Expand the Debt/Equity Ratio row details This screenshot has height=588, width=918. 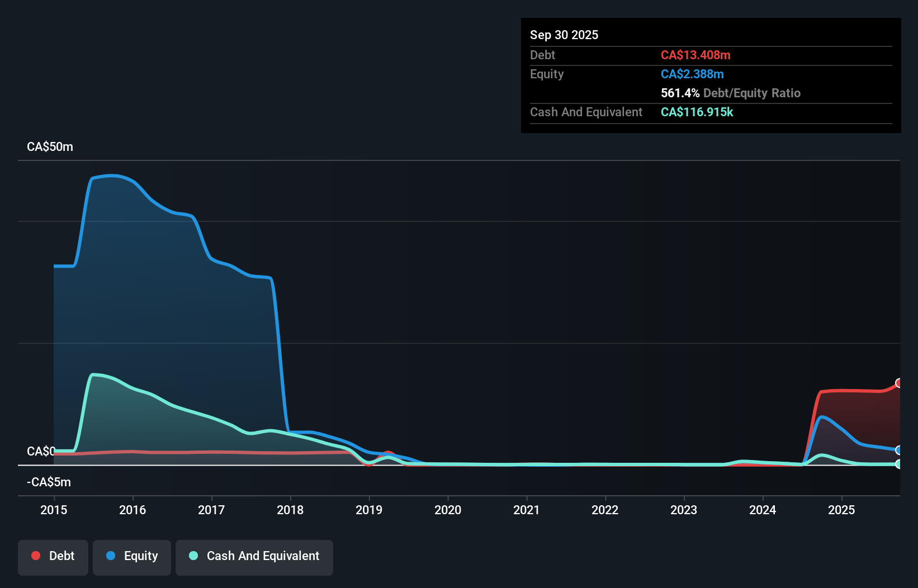point(730,93)
